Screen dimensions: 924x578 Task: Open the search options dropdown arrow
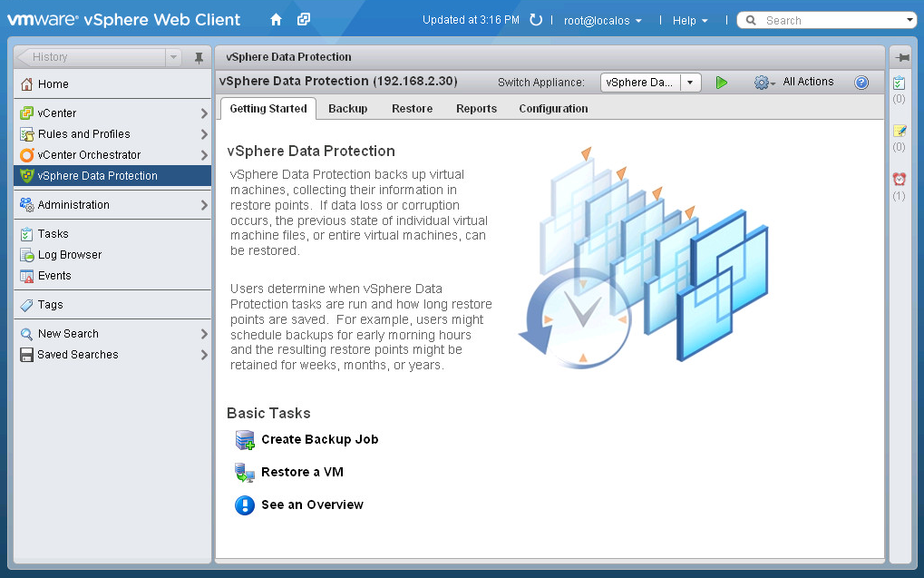(x=909, y=20)
